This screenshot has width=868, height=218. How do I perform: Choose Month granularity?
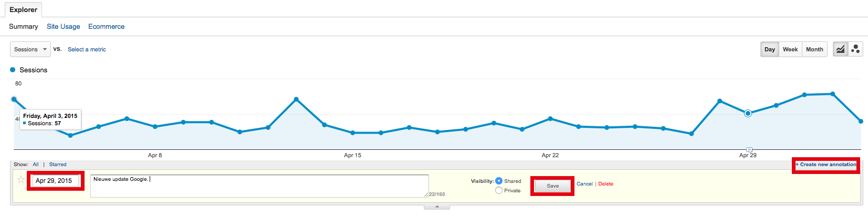point(814,49)
